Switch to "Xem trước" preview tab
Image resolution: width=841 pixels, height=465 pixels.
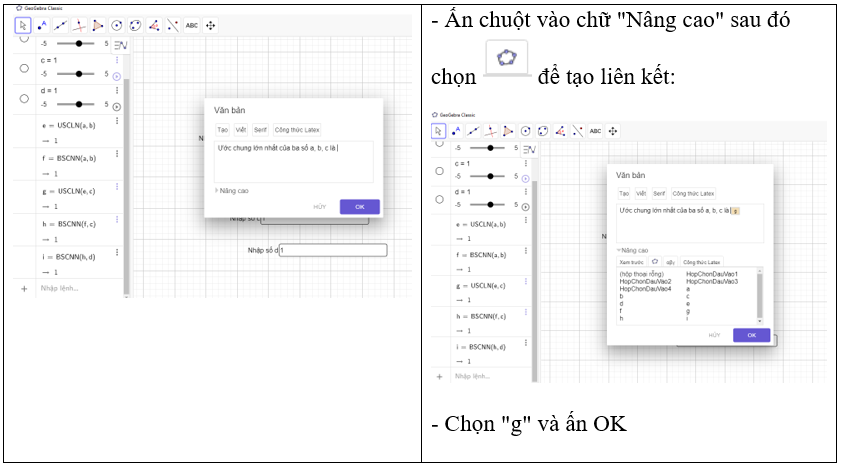(631, 261)
